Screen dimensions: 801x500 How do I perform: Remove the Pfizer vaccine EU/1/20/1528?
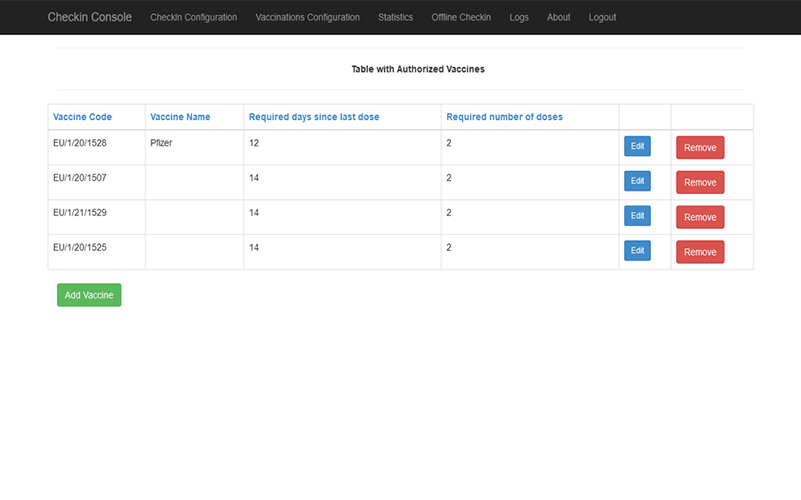(700, 147)
